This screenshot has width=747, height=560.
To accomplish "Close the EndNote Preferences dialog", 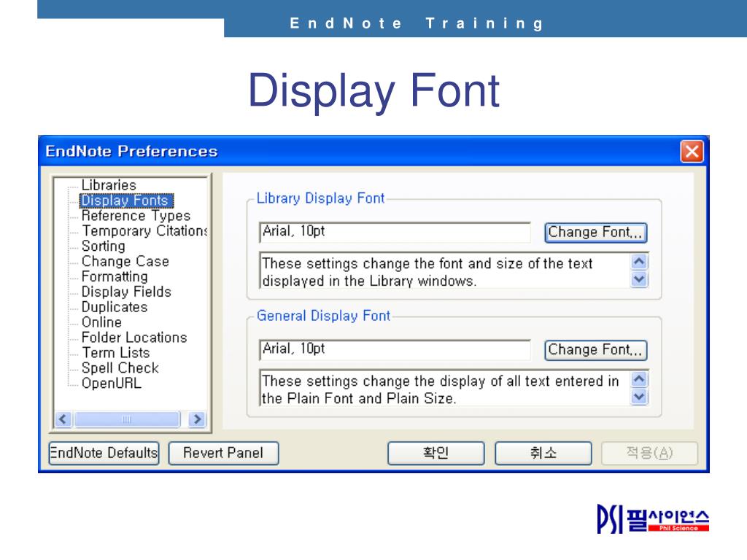I will click(x=692, y=152).
